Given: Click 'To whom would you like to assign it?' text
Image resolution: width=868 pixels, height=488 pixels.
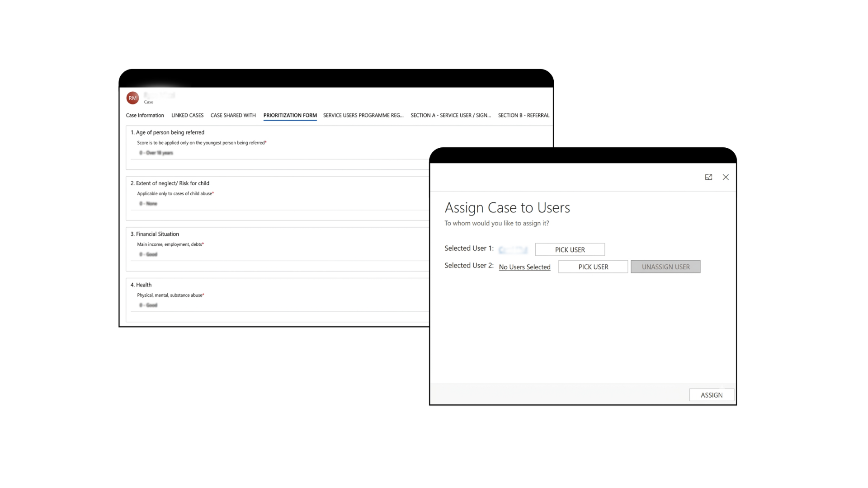Looking at the screenshot, I should 496,223.
